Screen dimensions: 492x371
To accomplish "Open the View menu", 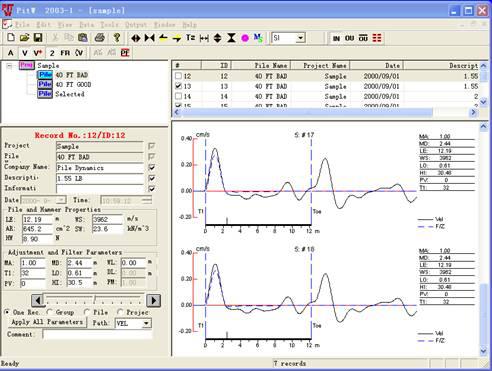I will tap(65, 25).
